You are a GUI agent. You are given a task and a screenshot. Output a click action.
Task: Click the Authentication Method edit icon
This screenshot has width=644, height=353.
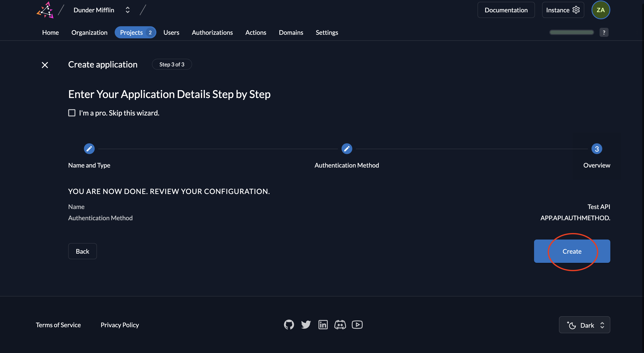tap(346, 148)
